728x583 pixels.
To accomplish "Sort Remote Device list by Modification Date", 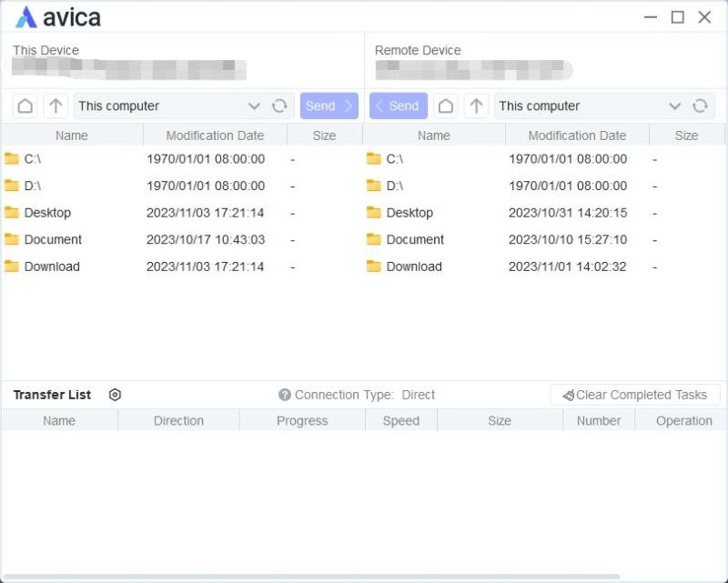I will click(577, 136).
